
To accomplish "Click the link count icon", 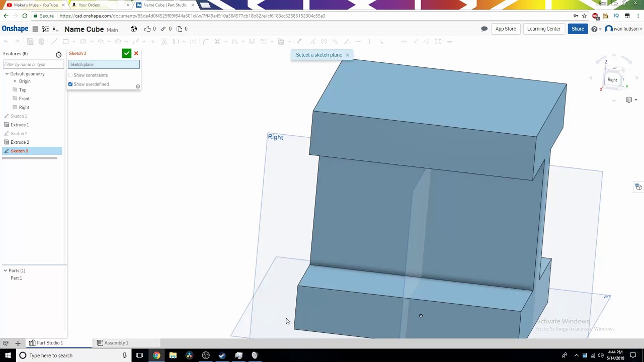I will point(163,29).
